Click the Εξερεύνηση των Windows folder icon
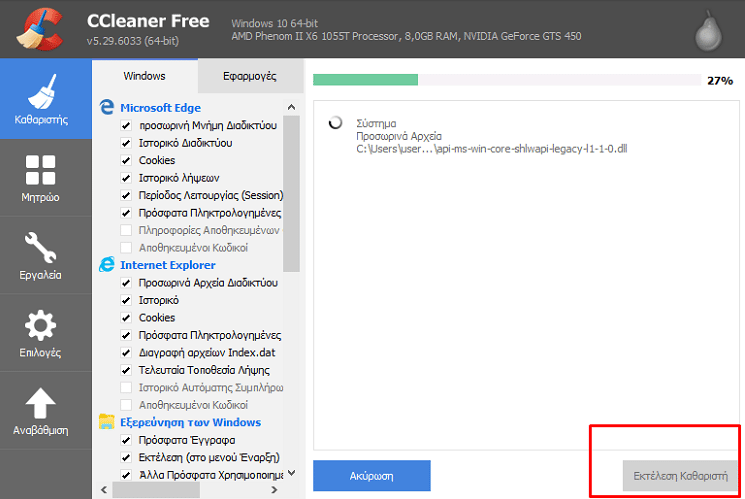745x499 pixels. 107,422
